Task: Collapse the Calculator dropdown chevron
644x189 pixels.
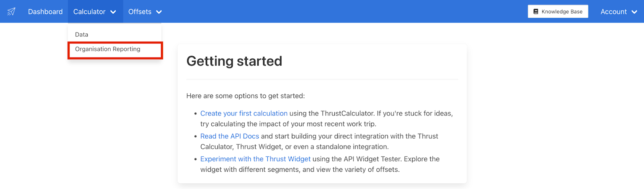Action: tap(113, 12)
